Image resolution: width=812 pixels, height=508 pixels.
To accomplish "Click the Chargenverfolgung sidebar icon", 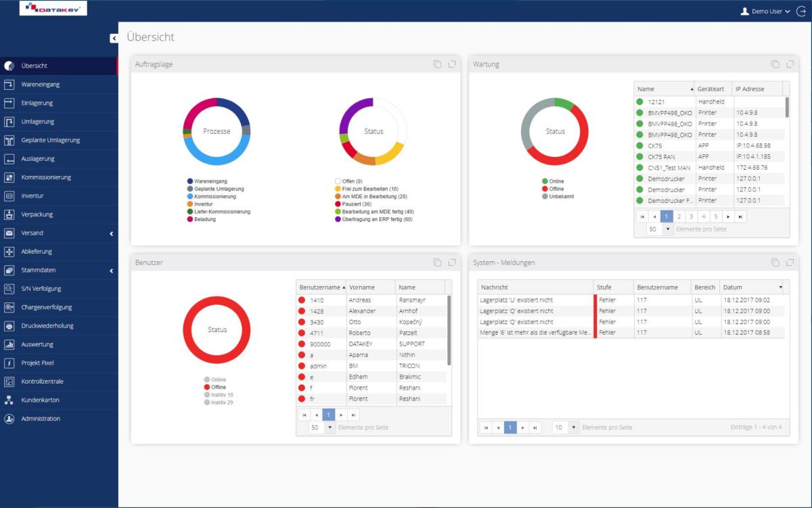I will pyautogui.click(x=9, y=307).
